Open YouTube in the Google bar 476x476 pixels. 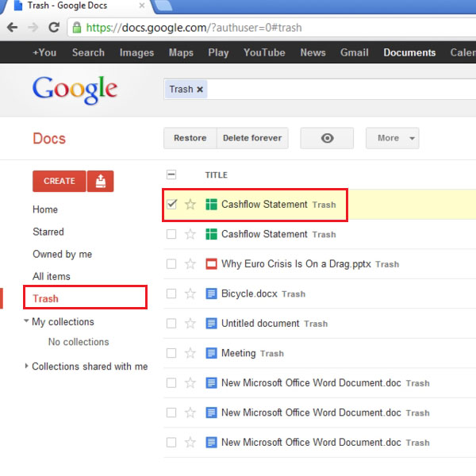264,52
